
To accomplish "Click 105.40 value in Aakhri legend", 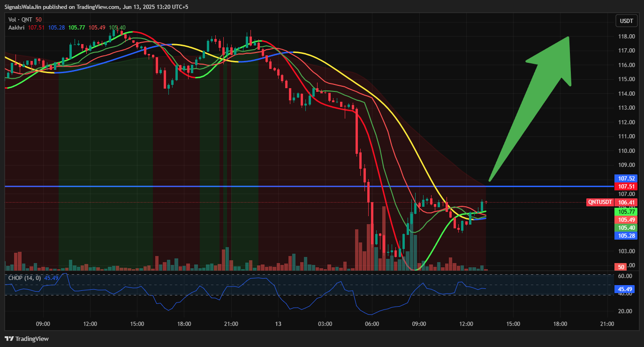I will (x=117, y=28).
